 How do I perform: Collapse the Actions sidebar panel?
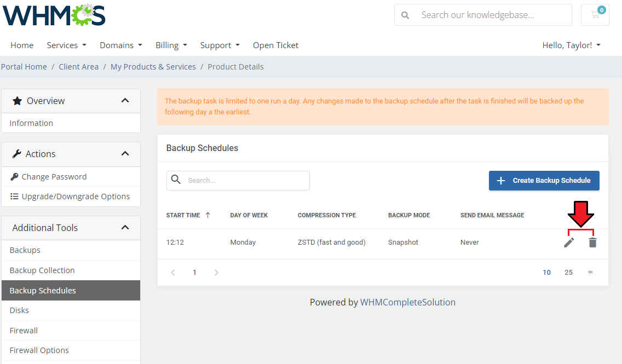tap(125, 154)
